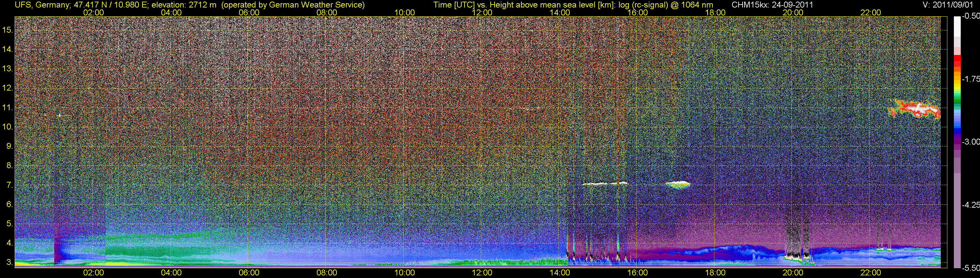The image size is (980, 278).
Task: Click the 02:00 label on the top time axis
Action: 93,12
